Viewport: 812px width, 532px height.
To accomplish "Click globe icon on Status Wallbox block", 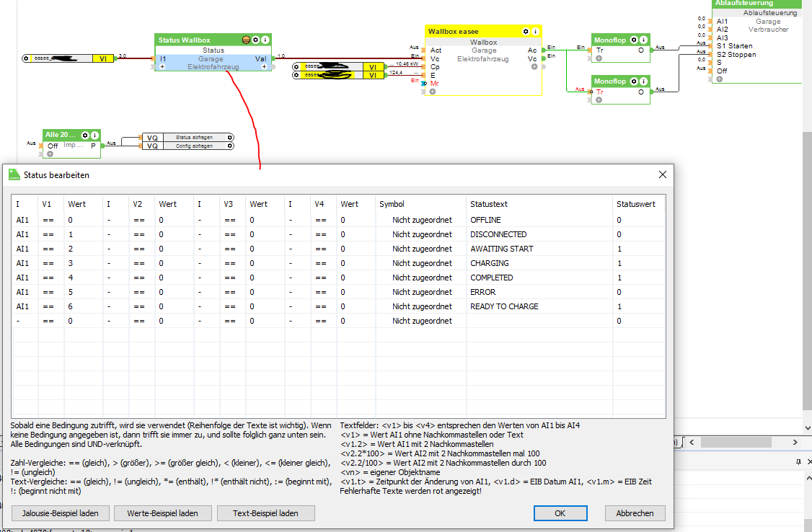I will tap(247, 40).
